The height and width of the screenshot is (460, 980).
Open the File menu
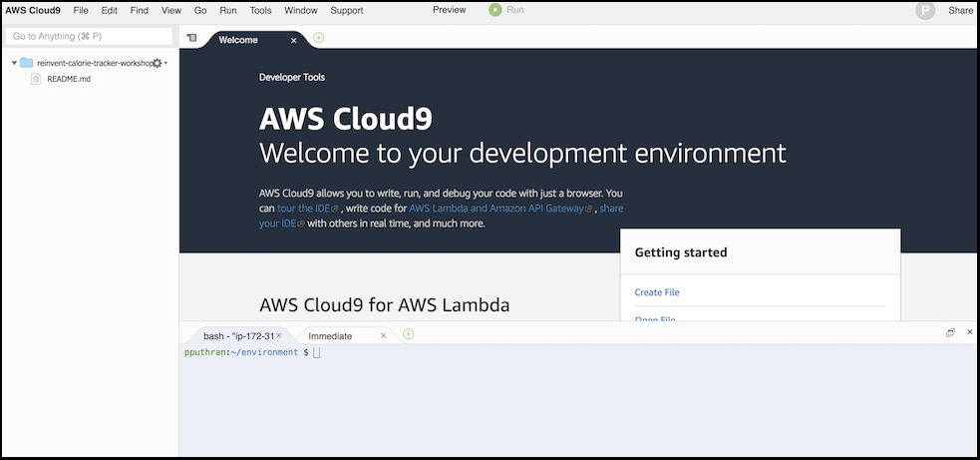pyautogui.click(x=81, y=11)
